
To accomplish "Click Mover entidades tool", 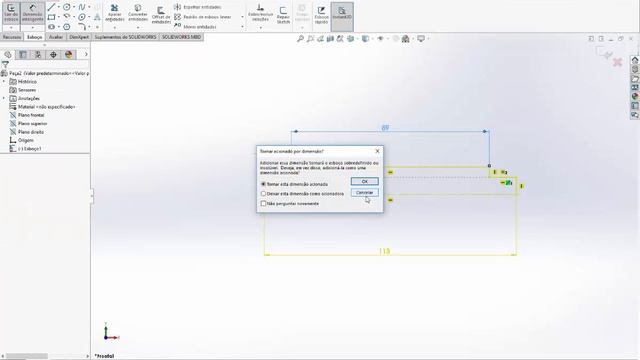I will [x=196, y=27].
